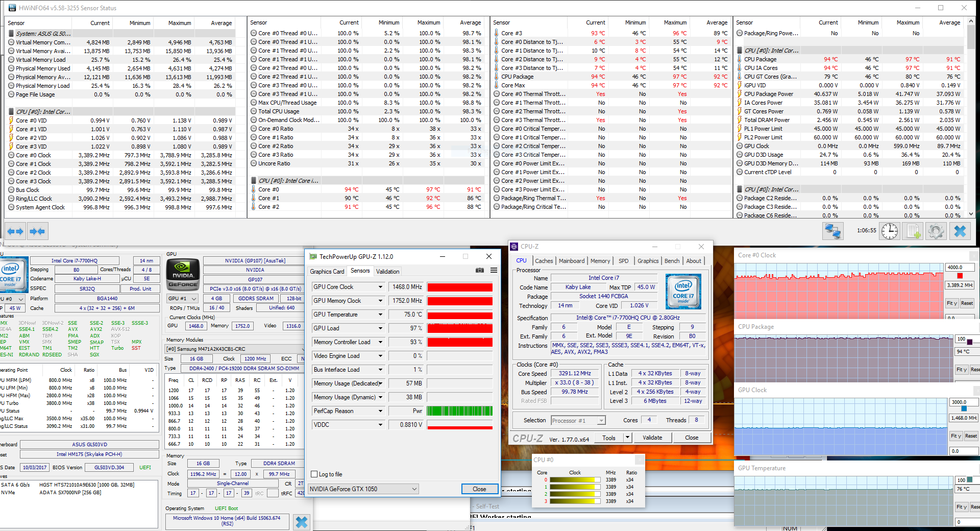Switch to the Validation tab in GPU-Z
The height and width of the screenshot is (531, 980).
pos(388,272)
